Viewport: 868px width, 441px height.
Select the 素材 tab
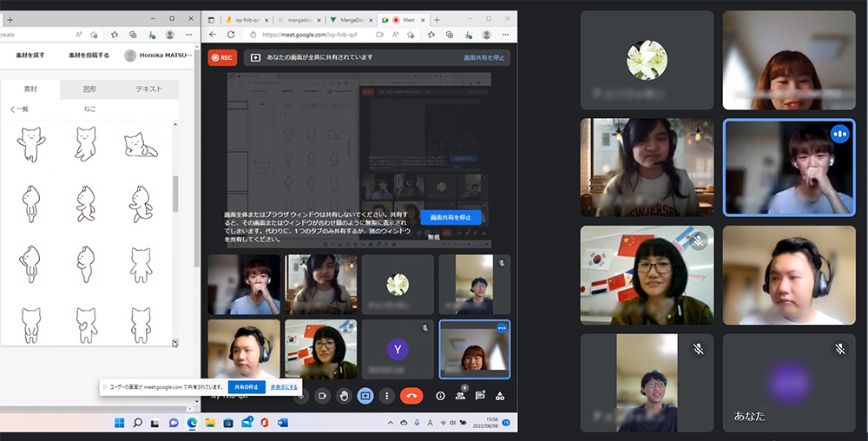coord(30,89)
